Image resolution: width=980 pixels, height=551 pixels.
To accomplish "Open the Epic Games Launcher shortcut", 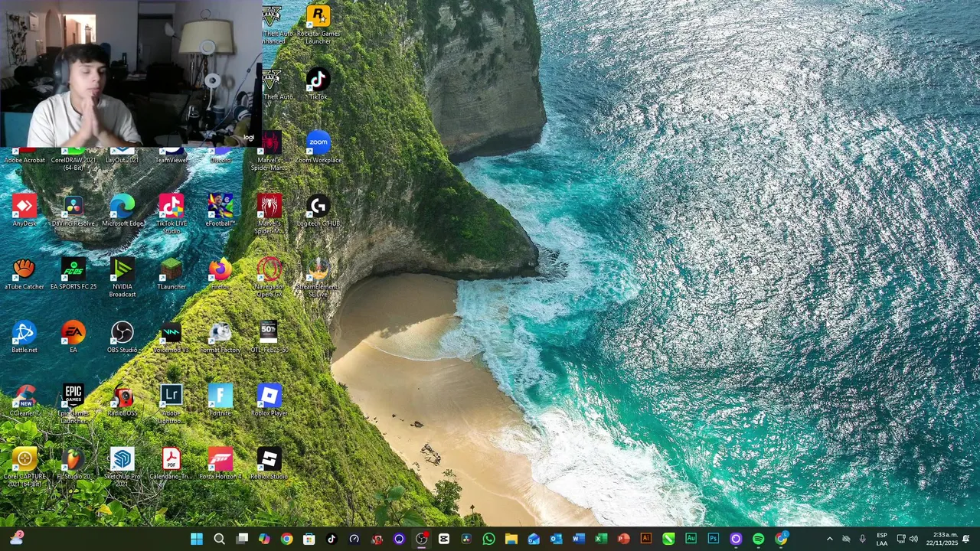I will pyautogui.click(x=73, y=405).
